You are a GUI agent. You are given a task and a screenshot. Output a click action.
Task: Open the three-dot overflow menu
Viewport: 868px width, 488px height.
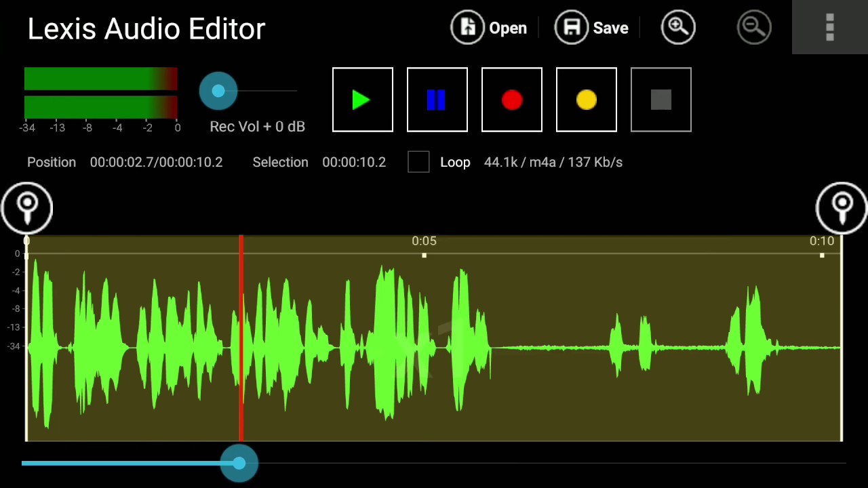click(x=829, y=27)
